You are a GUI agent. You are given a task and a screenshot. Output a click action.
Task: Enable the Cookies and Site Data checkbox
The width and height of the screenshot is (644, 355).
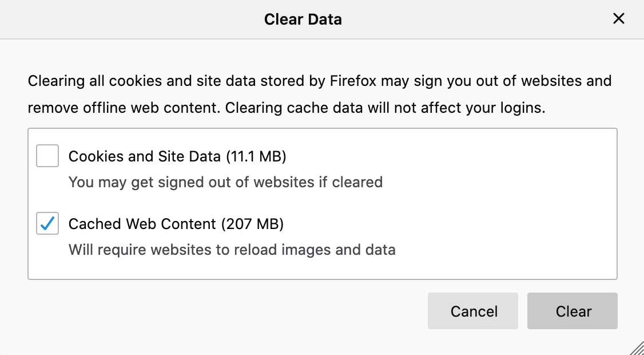47,156
